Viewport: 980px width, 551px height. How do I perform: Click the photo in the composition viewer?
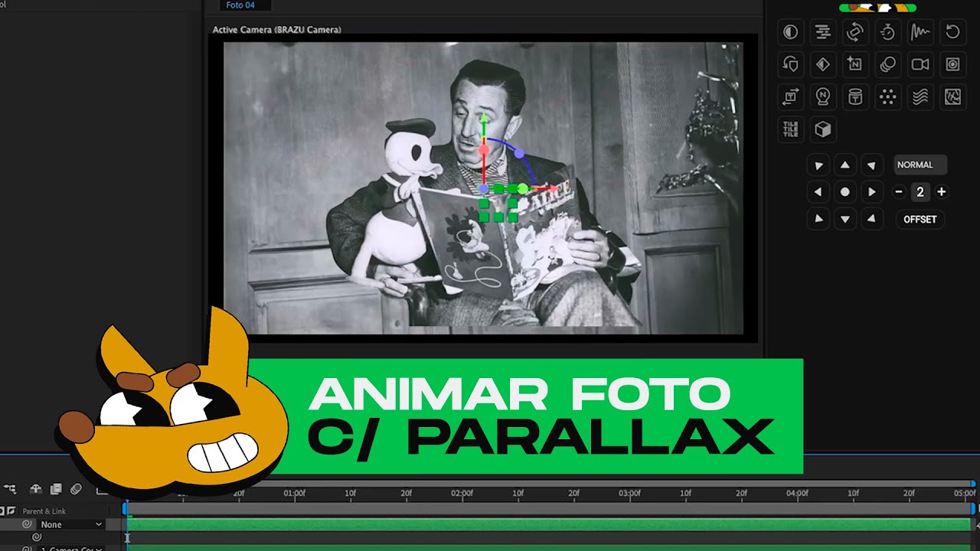483,187
